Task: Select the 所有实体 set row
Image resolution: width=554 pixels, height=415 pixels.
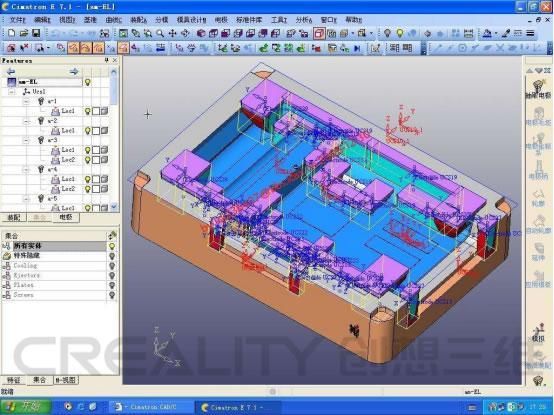Action: 54,246
